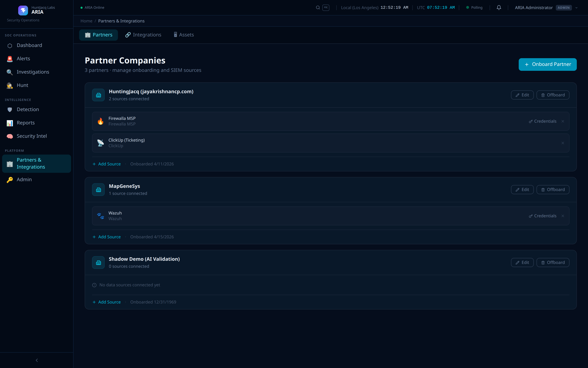588x368 pixels.
Task: Open Investigations from the sidebar
Action: click(x=36, y=72)
